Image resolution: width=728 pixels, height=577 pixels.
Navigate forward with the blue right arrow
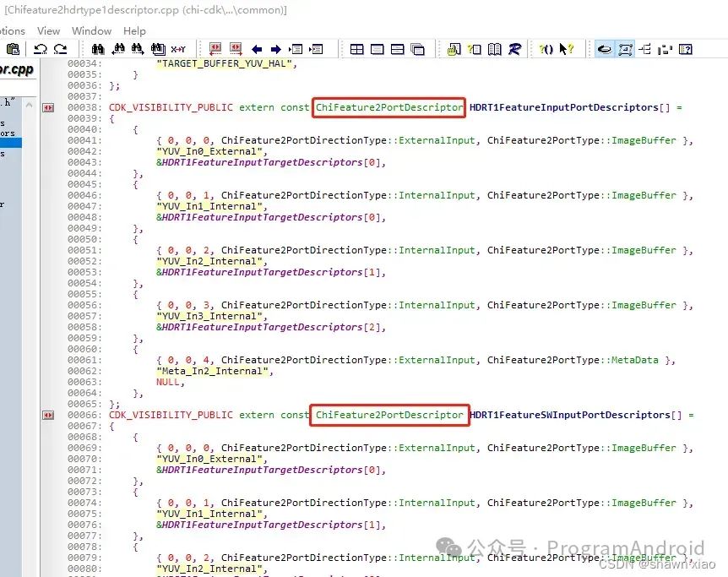point(276,49)
